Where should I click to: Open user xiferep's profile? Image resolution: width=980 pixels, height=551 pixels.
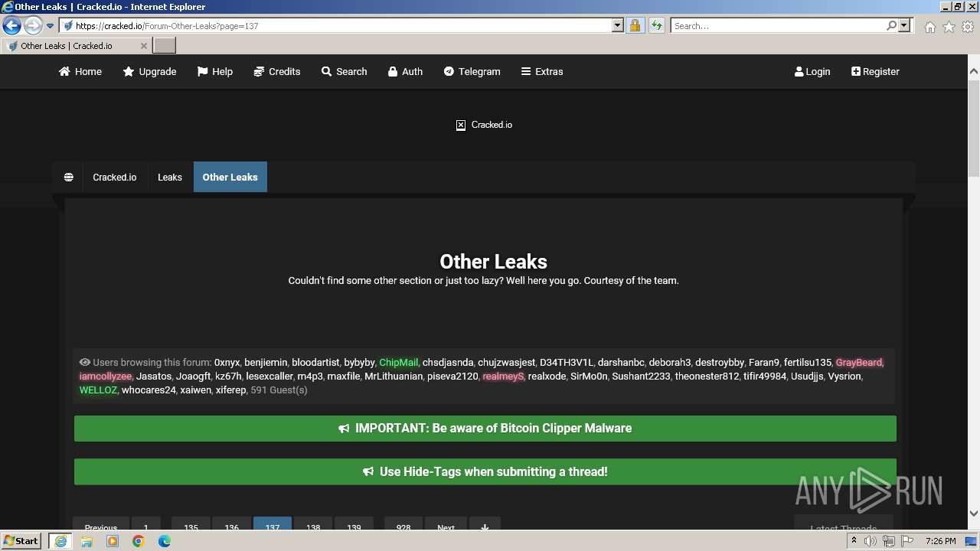point(231,390)
